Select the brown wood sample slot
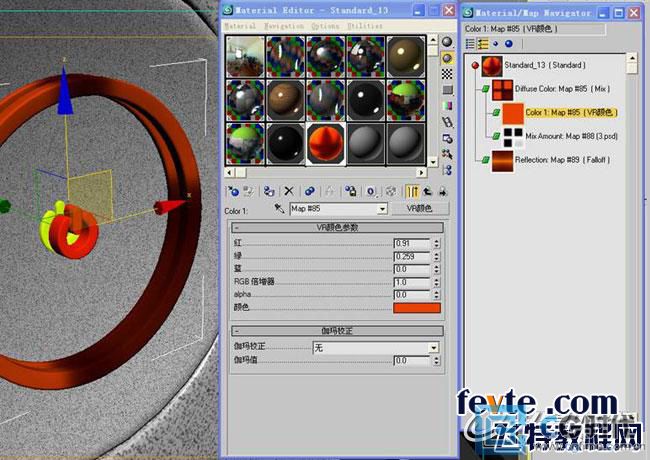The height and width of the screenshot is (460, 650). tap(285, 100)
